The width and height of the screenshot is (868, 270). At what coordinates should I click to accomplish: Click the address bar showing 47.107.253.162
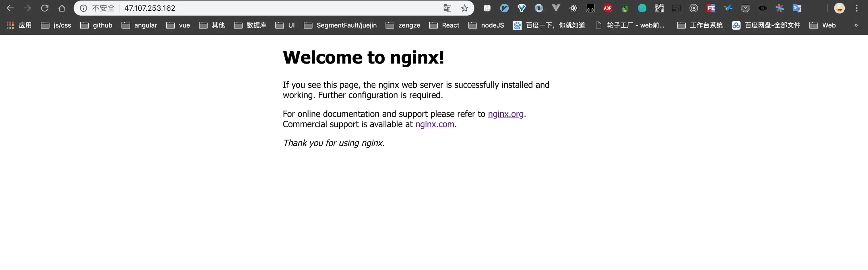point(274,8)
